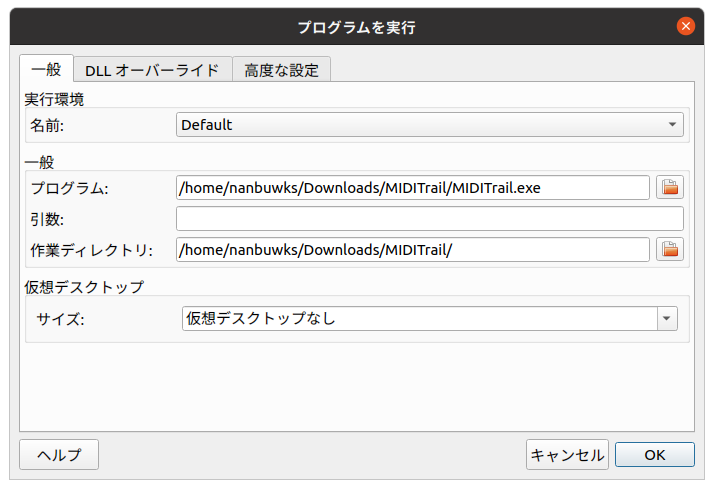Viewport: 714px width, 489px height.
Task: Click the ヘルプ button
Action: coord(59,454)
